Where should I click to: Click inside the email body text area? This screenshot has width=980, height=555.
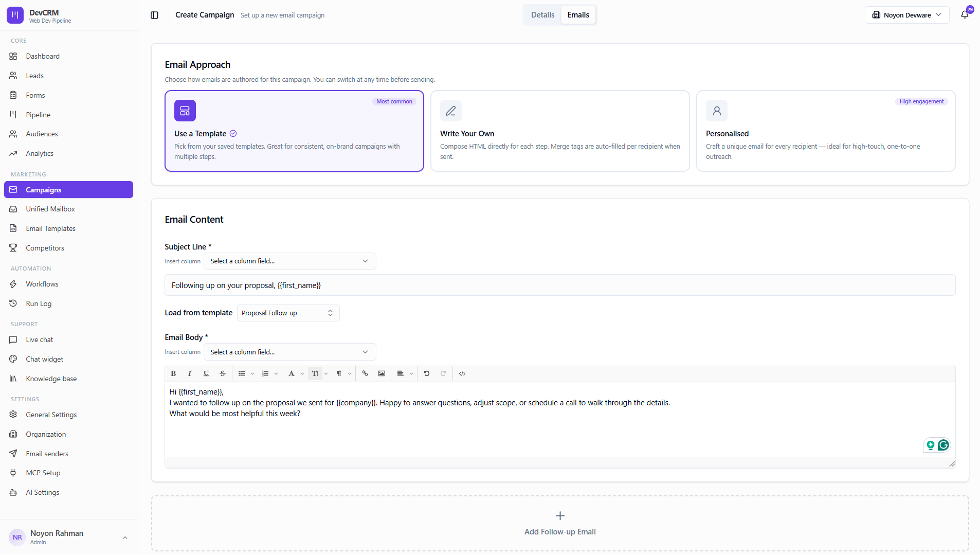[x=560, y=419]
